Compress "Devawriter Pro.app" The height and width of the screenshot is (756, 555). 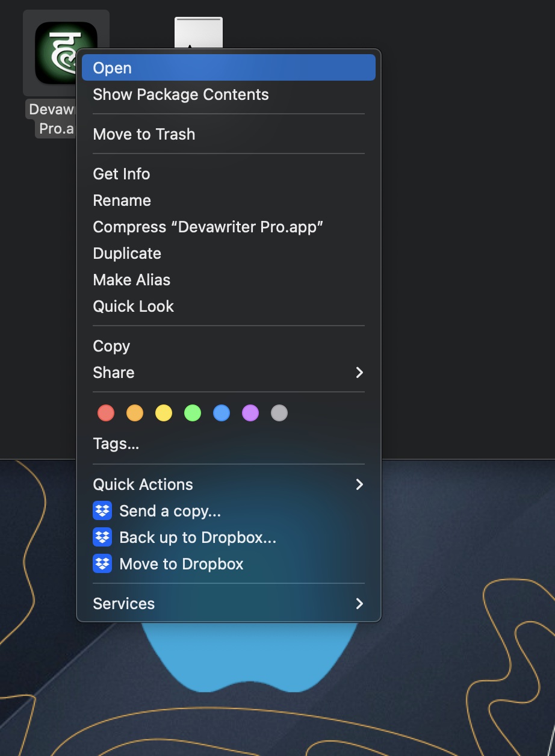coord(229,227)
